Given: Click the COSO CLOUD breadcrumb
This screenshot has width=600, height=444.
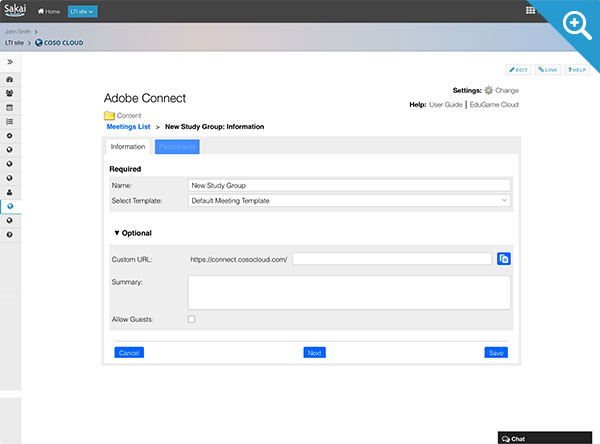Looking at the screenshot, I should [x=59, y=43].
